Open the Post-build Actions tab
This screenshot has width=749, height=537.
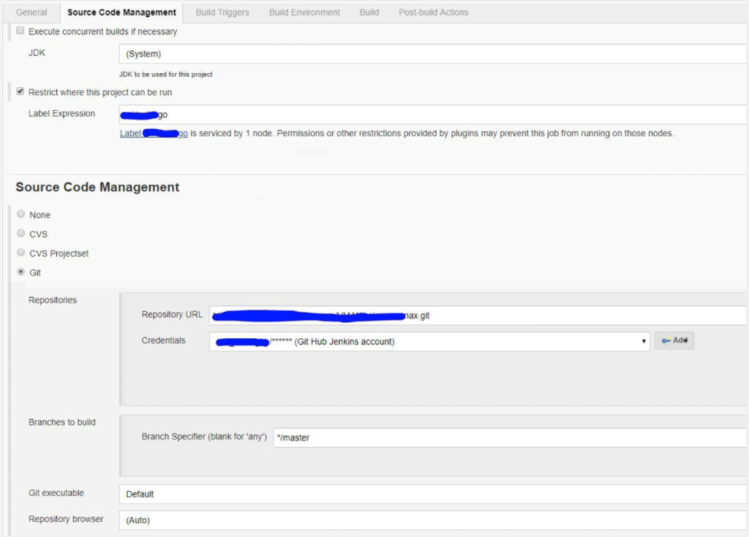(x=433, y=12)
